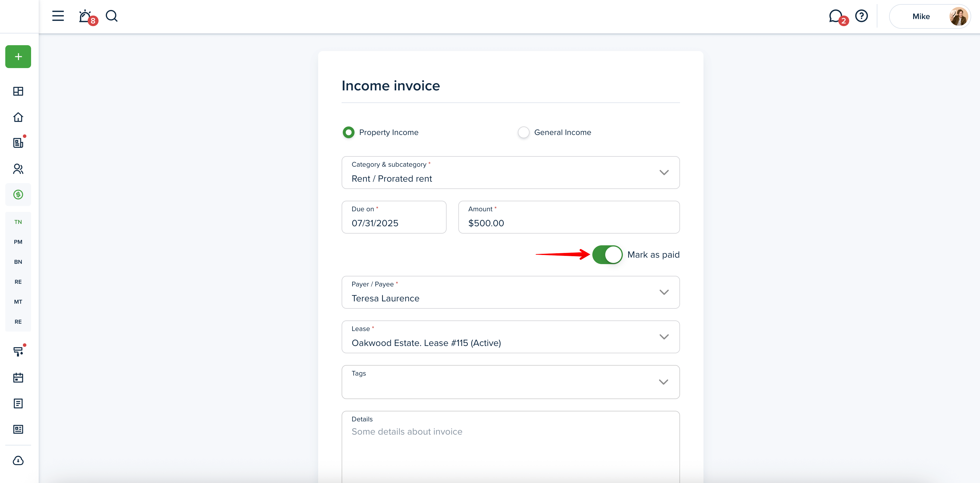980x483 pixels.
Task: Open the maintenance paint roller icon
Action: [18, 351]
